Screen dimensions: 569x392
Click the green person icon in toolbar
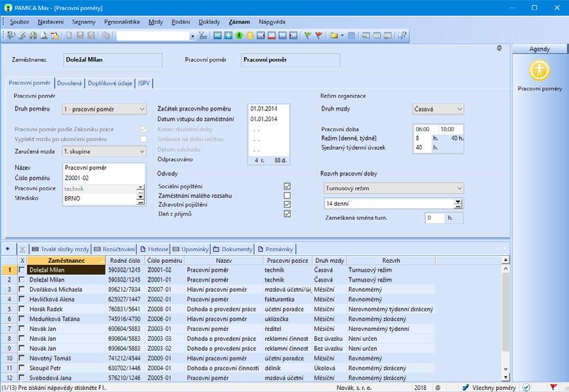[239, 35]
